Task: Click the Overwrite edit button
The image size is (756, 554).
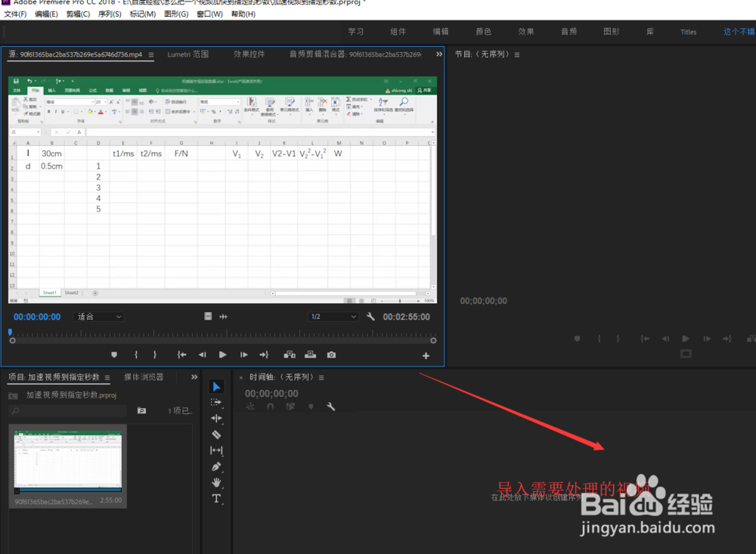Action: (x=311, y=355)
